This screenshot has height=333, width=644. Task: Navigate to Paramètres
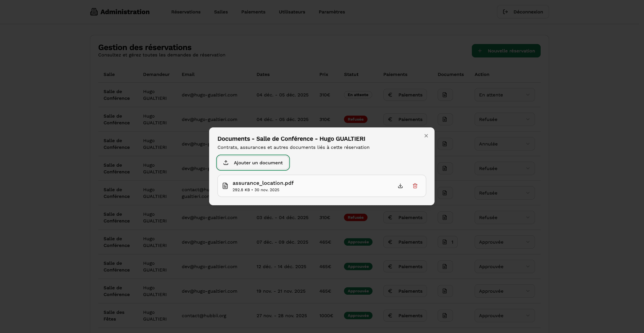[332, 12]
